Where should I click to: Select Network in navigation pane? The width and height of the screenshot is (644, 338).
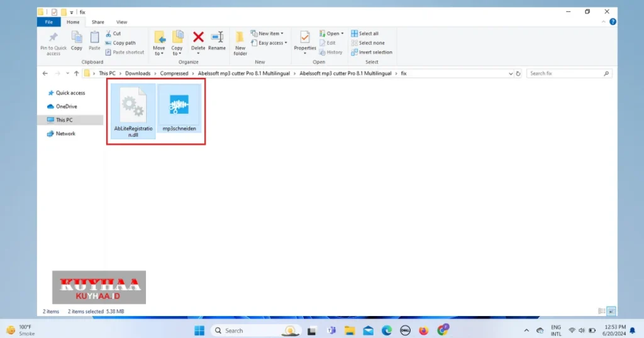coord(61,134)
